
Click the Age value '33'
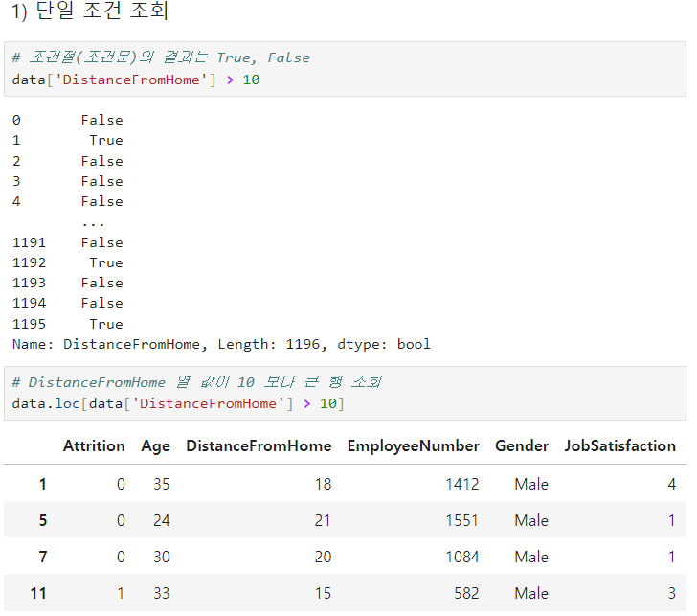[x=162, y=593]
